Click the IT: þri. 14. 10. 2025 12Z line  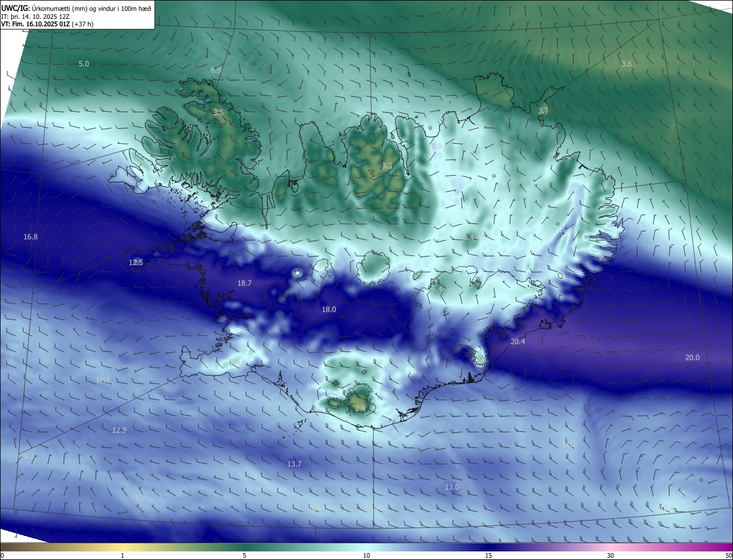(36, 16)
